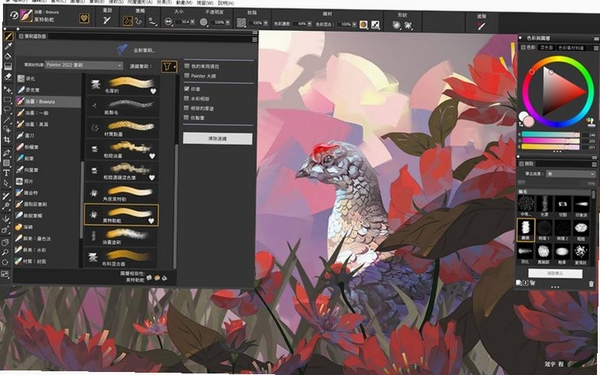
Task: Open the resaturation 64% dropdown arrow
Action: pyautogui.click(x=309, y=24)
